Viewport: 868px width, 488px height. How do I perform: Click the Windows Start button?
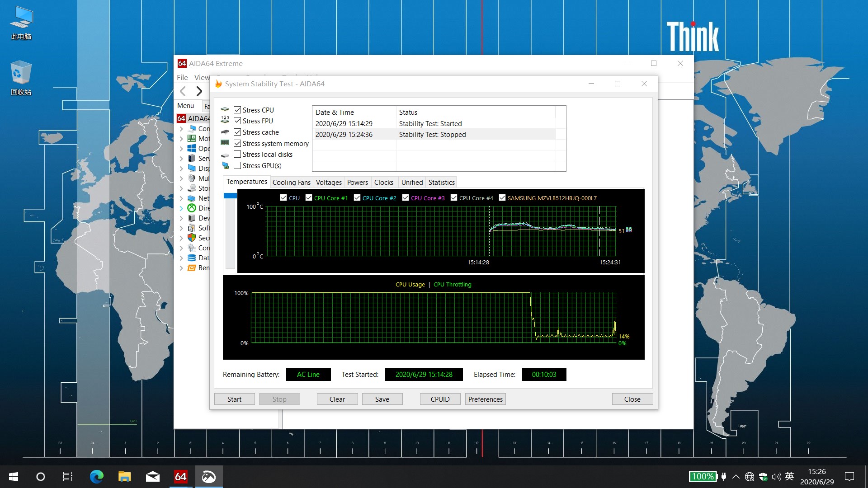(14, 477)
